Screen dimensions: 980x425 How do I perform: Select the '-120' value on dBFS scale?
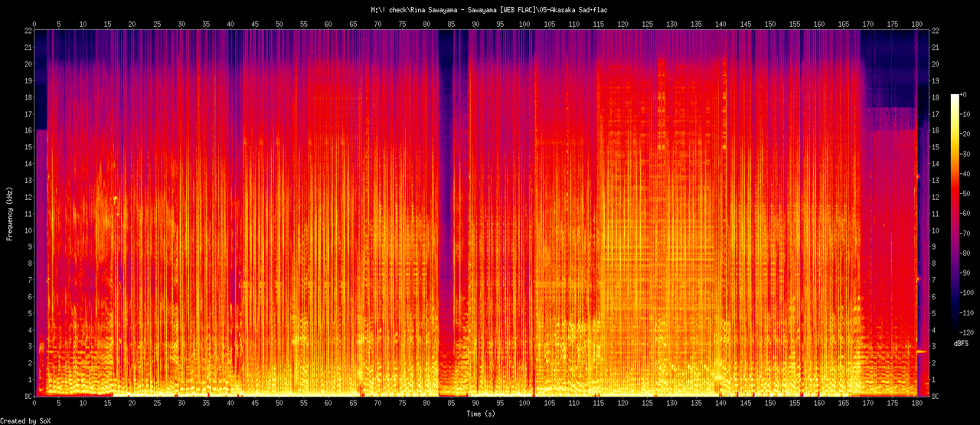tap(969, 332)
